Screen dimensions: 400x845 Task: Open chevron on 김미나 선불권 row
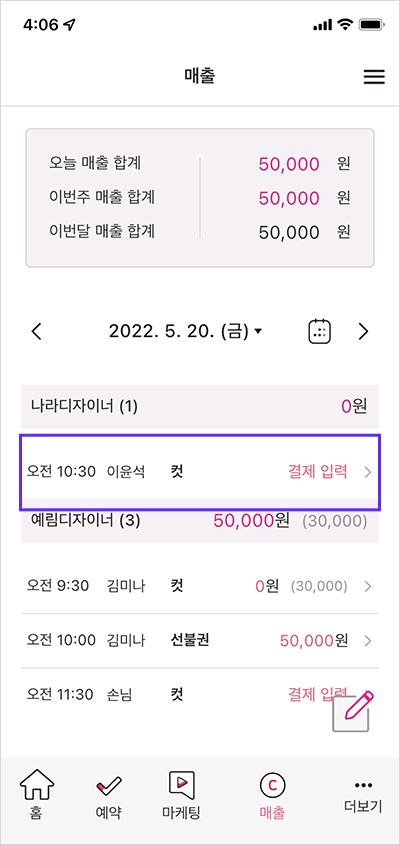[368, 641]
